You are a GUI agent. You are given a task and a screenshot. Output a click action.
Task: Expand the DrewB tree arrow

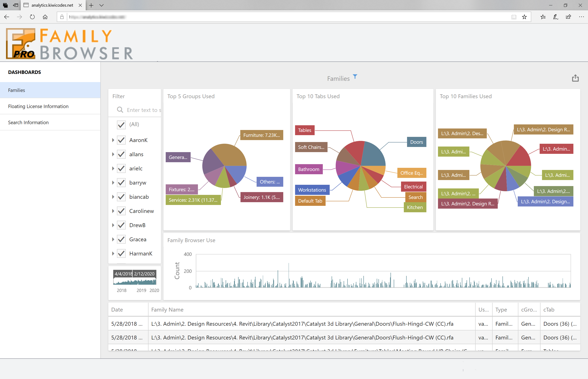[x=113, y=225]
